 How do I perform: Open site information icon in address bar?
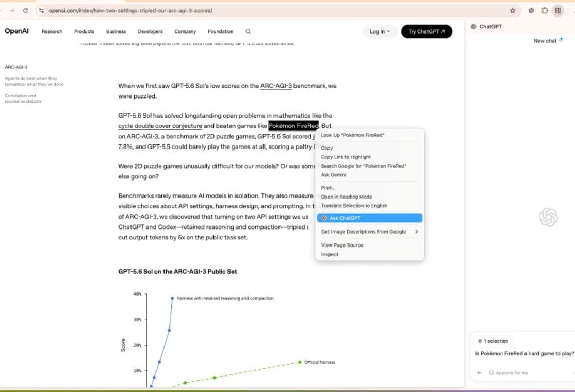tap(41, 11)
